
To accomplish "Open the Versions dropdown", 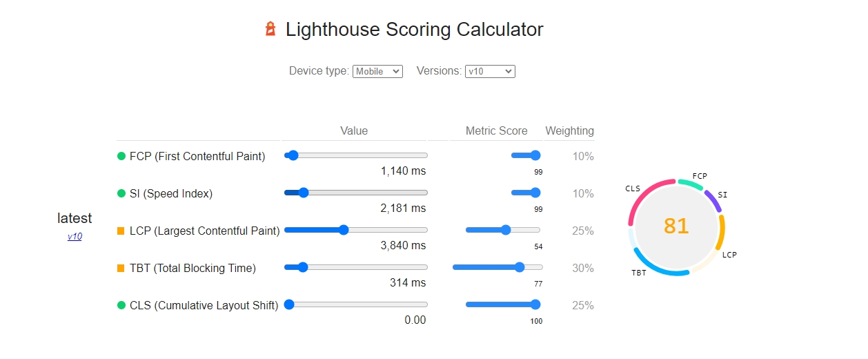I will coord(490,71).
